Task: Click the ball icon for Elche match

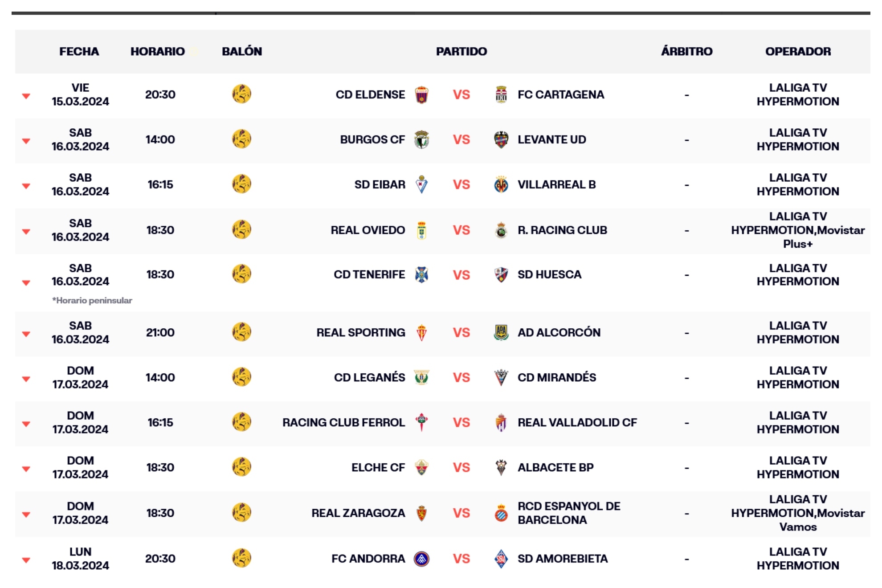Action: (x=241, y=467)
